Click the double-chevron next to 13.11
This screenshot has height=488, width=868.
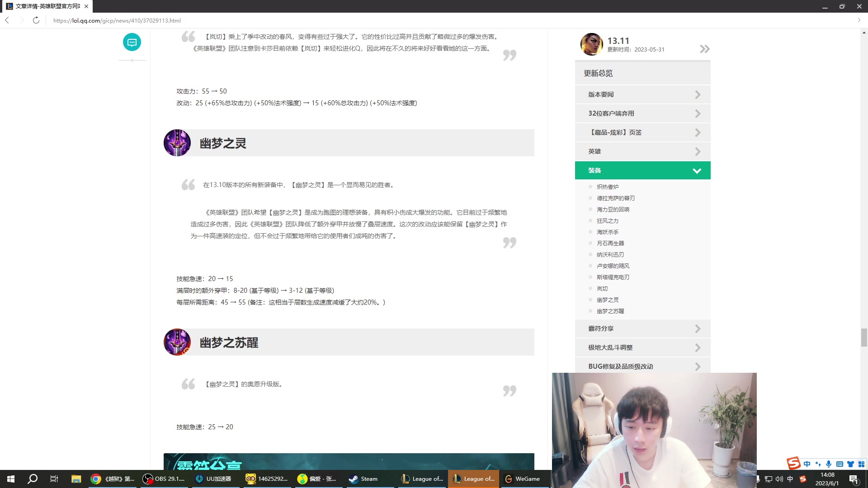704,49
